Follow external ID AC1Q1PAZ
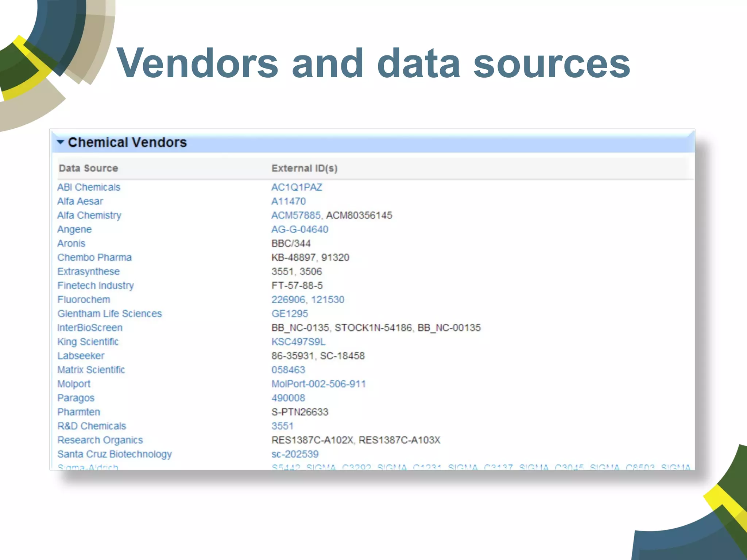The image size is (747, 560). [297, 187]
